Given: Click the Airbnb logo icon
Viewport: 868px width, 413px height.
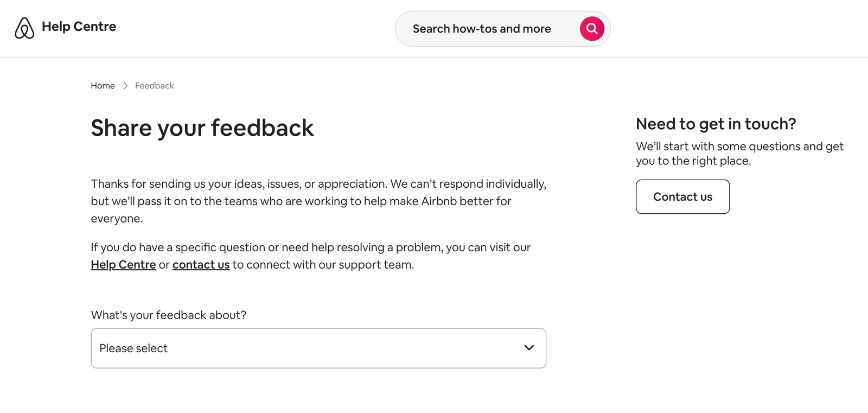Looking at the screenshot, I should point(24,28).
